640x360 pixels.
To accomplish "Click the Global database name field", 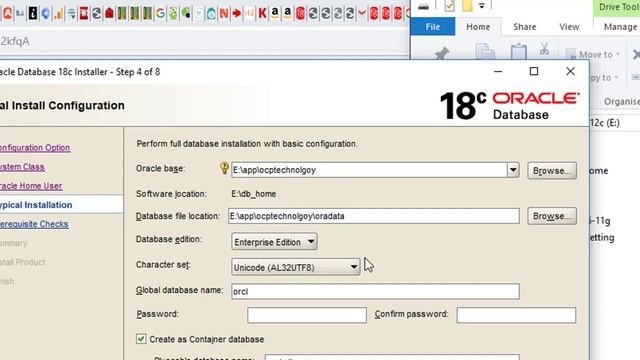I will pos(375,291).
